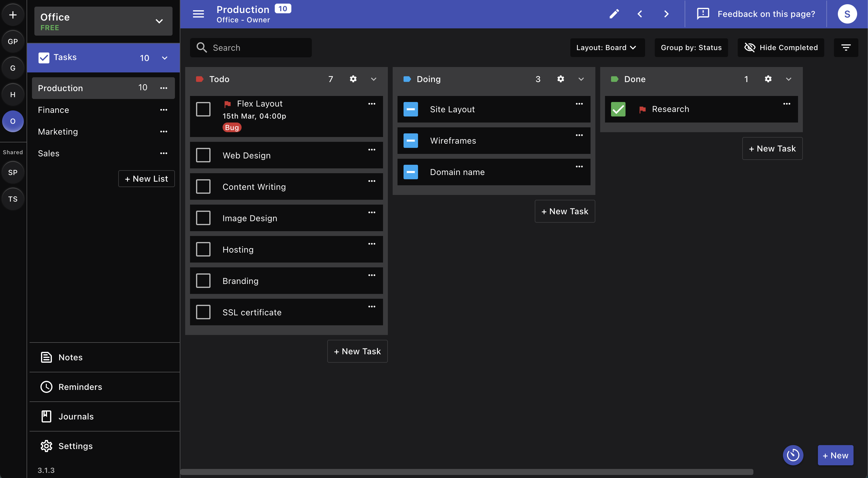Open more options for Web Design
The height and width of the screenshot is (478, 868).
[372, 150]
